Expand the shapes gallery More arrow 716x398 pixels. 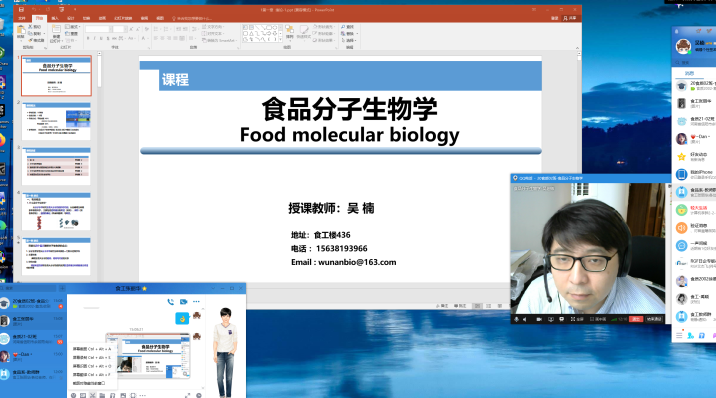279,40
